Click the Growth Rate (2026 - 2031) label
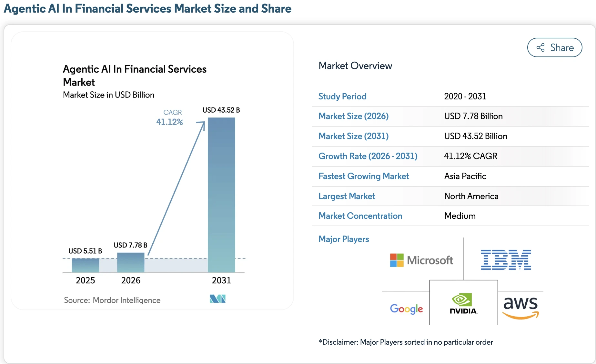The image size is (596, 364). [368, 156]
